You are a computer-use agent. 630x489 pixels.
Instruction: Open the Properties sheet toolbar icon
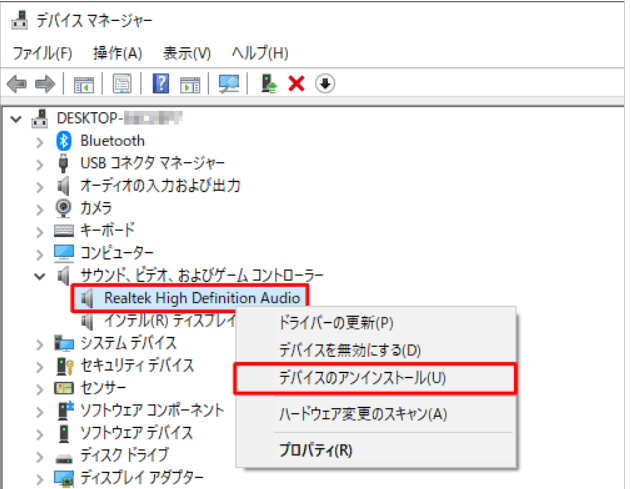point(122,84)
